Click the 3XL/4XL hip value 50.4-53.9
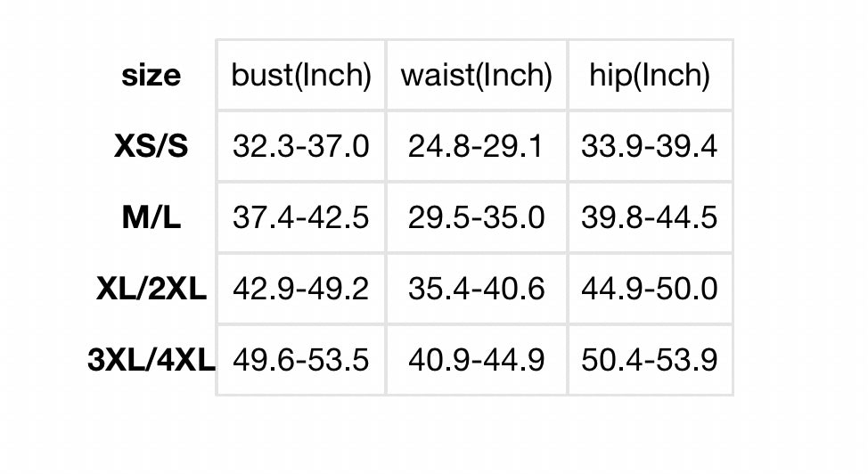 point(650,361)
